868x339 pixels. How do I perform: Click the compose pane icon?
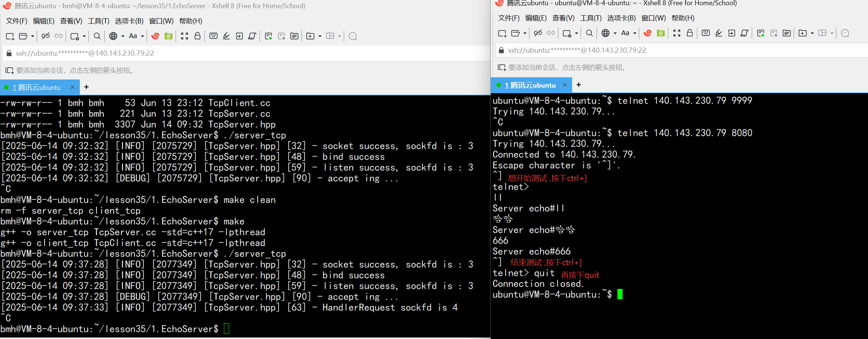pos(294,36)
